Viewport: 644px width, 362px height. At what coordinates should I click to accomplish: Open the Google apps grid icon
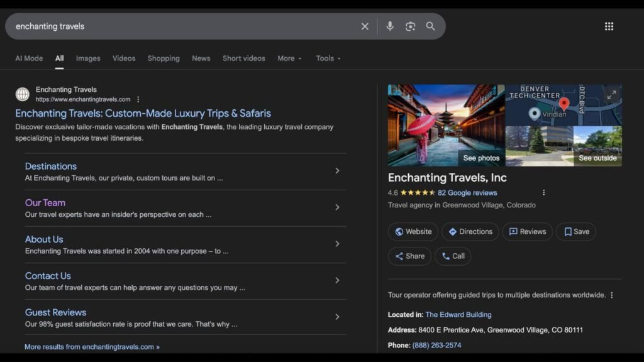[609, 26]
